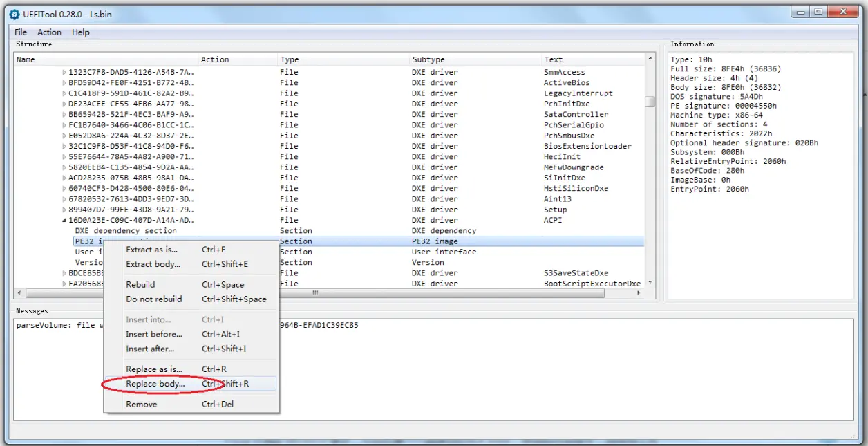This screenshot has width=868, height=446.
Task: Click the UEFITool gear icon in title bar
Action: click(x=15, y=14)
